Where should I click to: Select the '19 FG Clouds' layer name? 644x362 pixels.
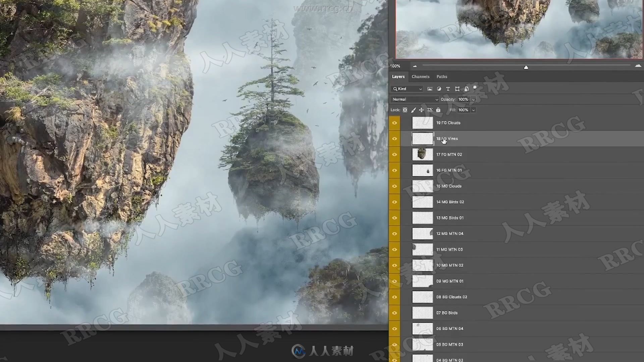[448, 123]
